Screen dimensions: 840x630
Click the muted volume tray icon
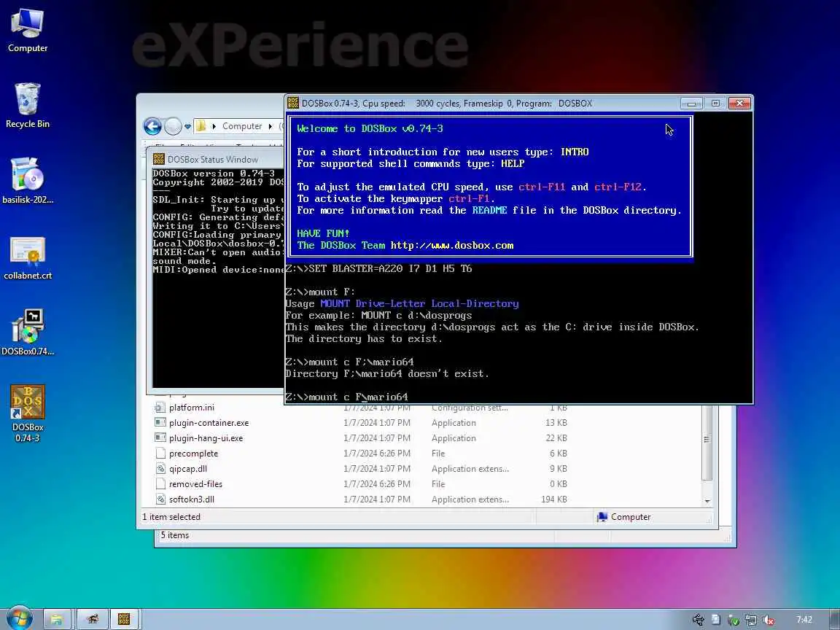(769, 620)
